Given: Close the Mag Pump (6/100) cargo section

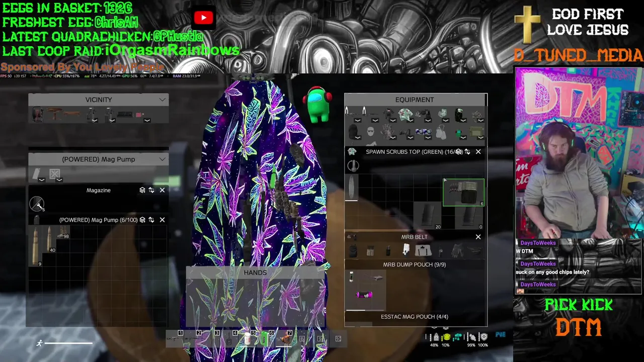Looking at the screenshot, I should (162, 220).
